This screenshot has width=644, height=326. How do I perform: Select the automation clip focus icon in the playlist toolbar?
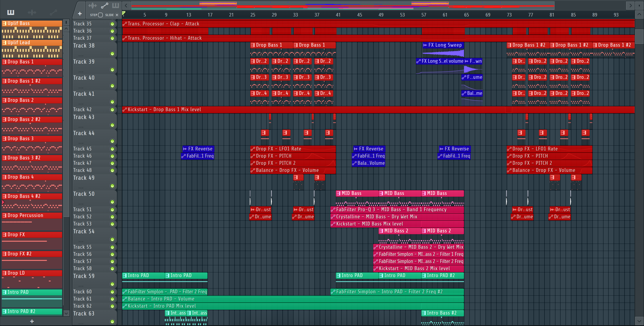point(104,5)
